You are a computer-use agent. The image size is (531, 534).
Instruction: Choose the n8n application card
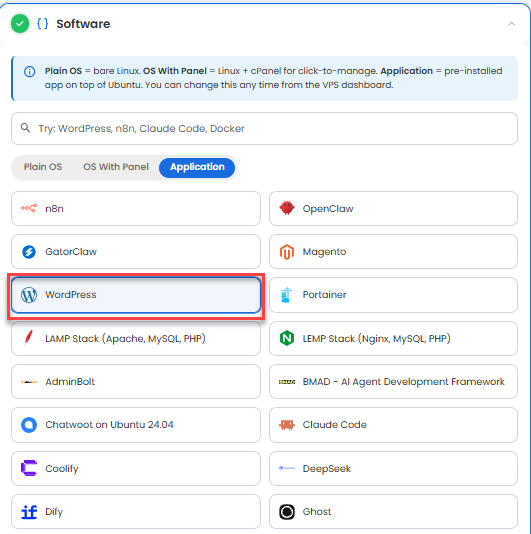[136, 208]
